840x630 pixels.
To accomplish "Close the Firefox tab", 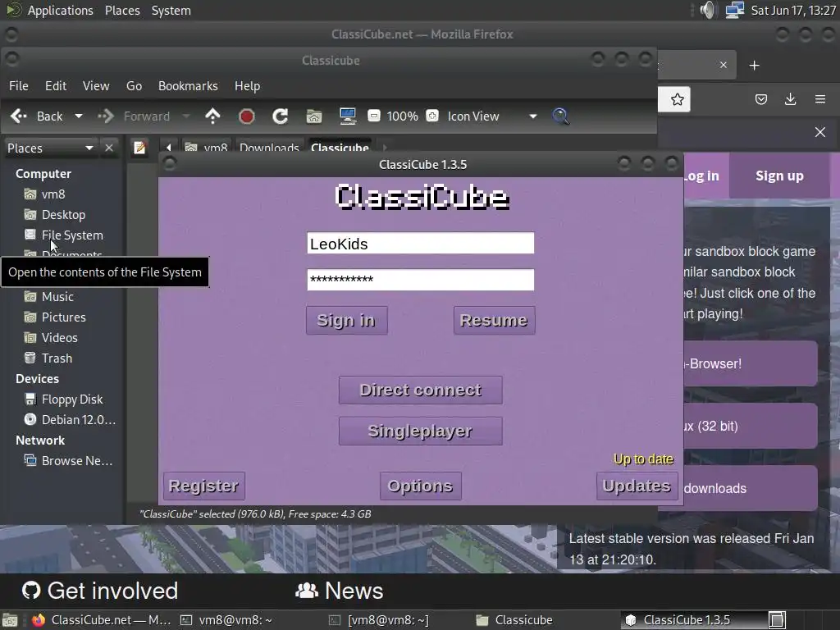I will (x=724, y=65).
